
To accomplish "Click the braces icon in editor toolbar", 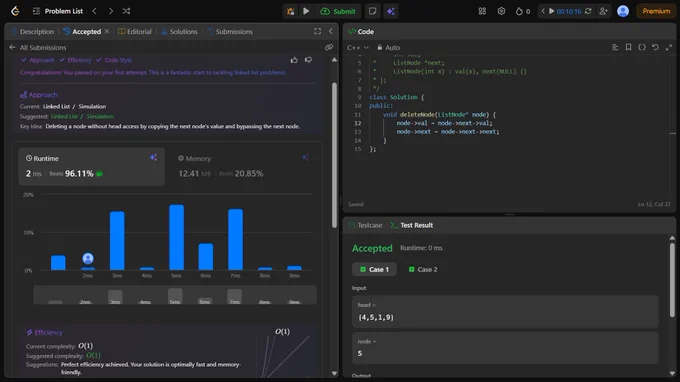I will pos(642,47).
